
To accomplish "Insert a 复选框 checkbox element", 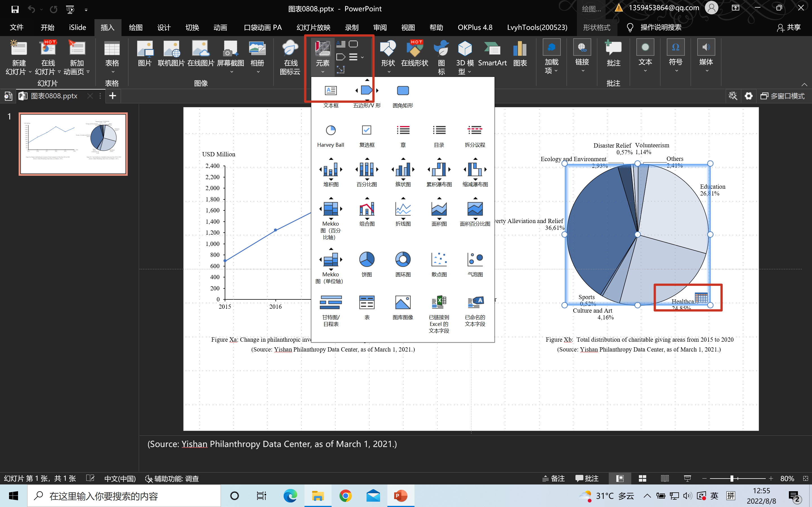I will [x=367, y=130].
